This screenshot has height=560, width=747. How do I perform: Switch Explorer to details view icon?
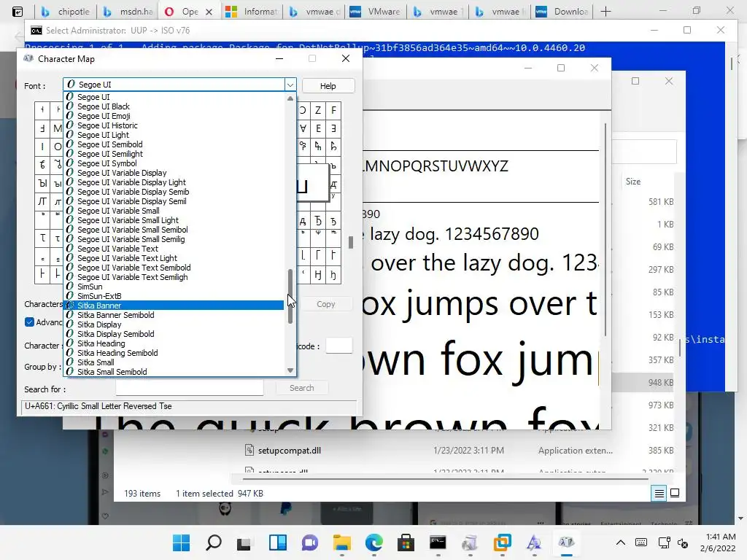(x=659, y=494)
